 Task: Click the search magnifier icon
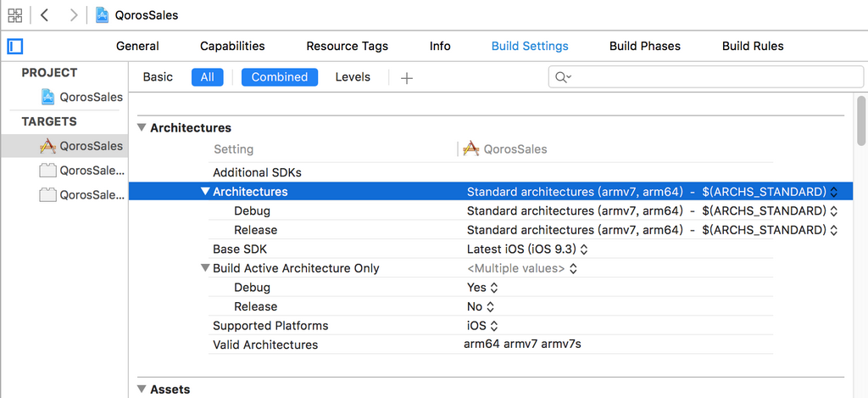click(x=561, y=77)
